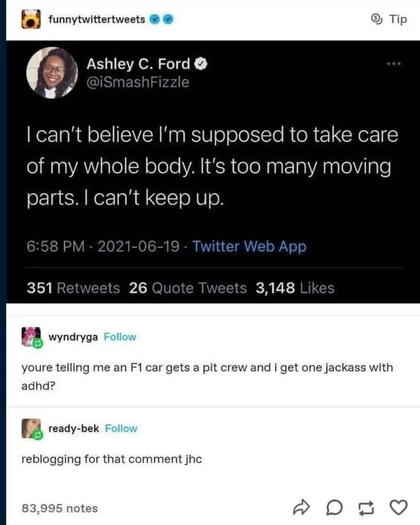This screenshot has width=420, height=525.
Task: Open the @iSmashFizzle handle
Action: (x=138, y=82)
